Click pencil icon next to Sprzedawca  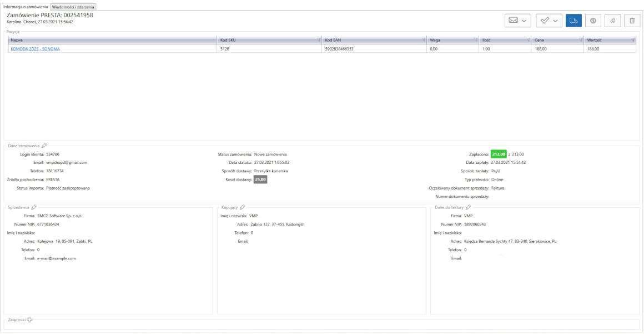point(35,207)
